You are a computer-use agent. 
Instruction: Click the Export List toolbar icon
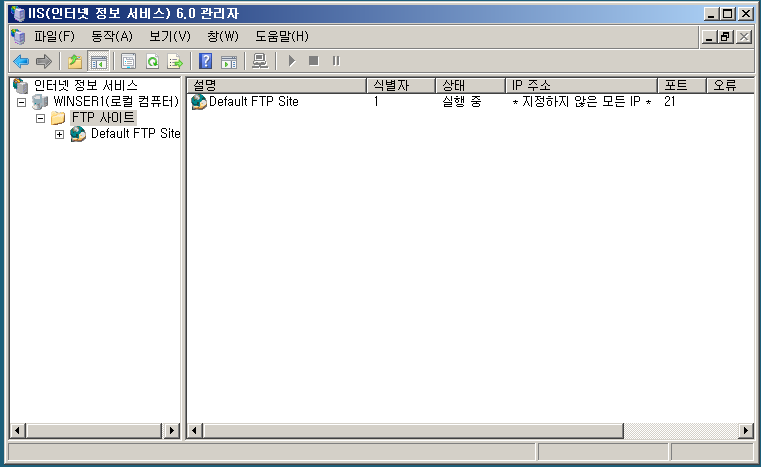pyautogui.click(x=175, y=62)
